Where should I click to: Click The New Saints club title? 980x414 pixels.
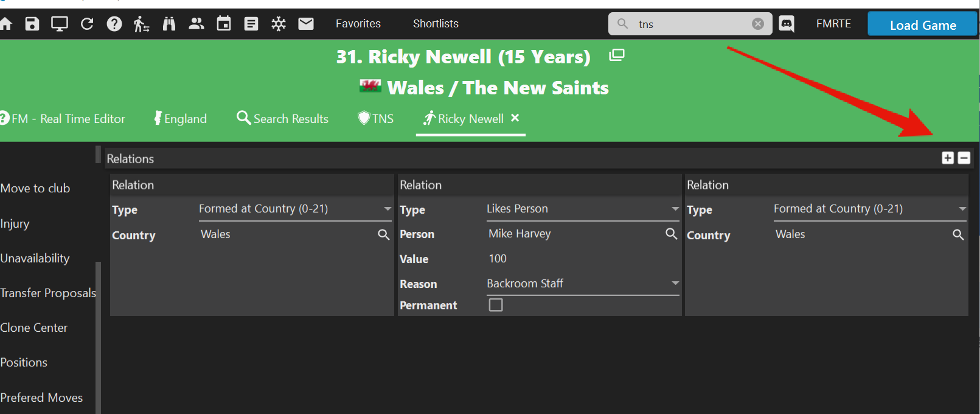click(x=535, y=88)
